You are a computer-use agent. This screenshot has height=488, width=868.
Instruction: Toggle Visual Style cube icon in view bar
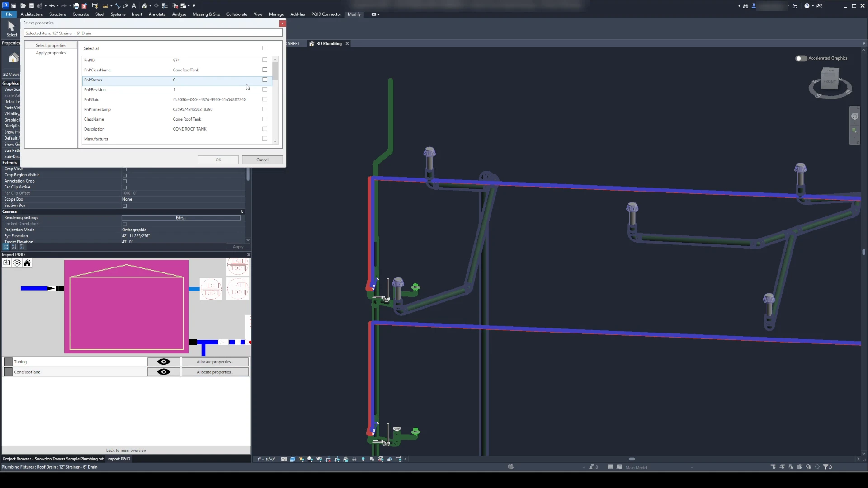pos(292,459)
